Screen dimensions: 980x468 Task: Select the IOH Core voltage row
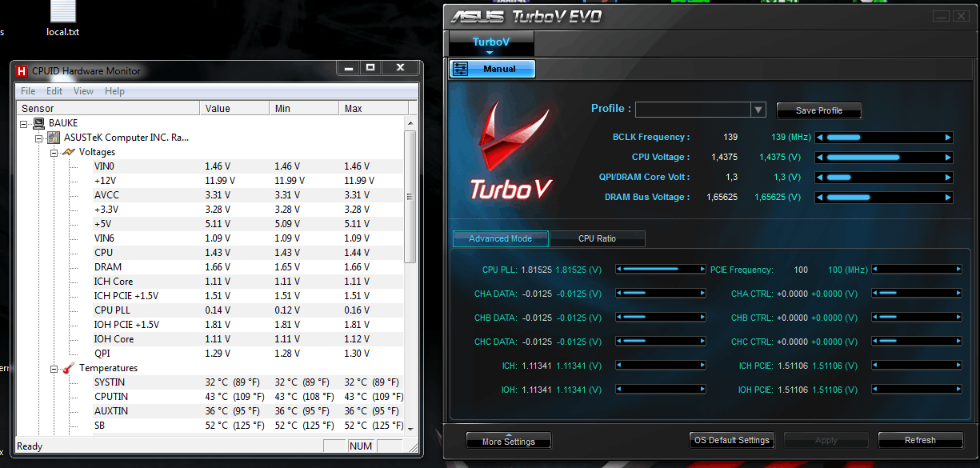[210, 339]
